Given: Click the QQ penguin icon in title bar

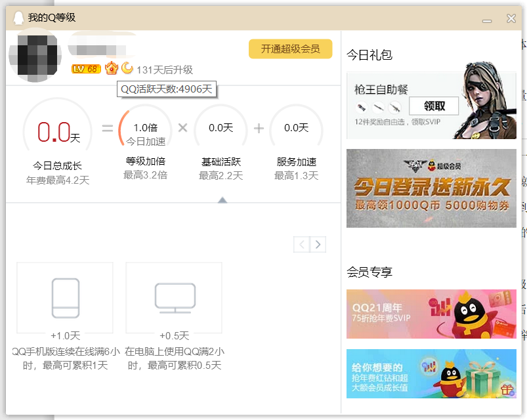Looking at the screenshot, I should [x=18, y=18].
